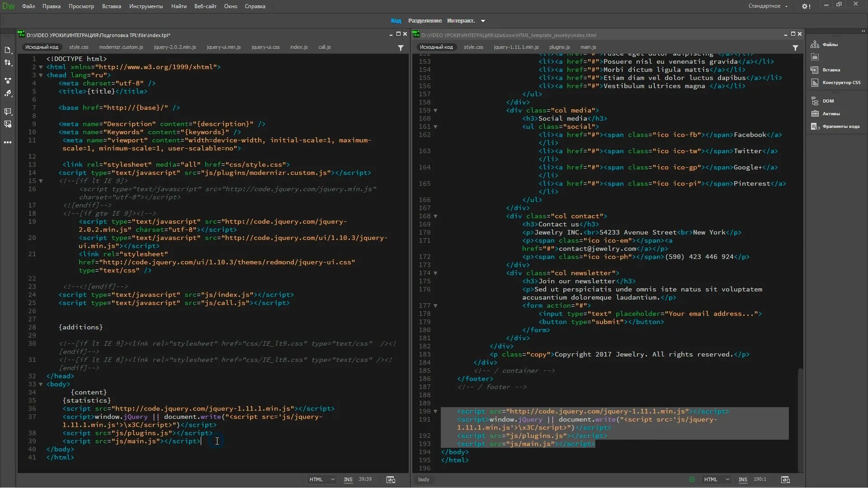
Task: Collapse the col contact div at line 168
Action: coord(435,216)
